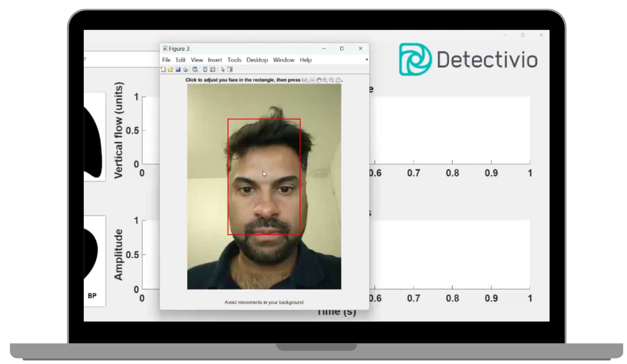Click the webcam image below the red rectangle
627x364 pixels.
[x=264, y=262]
